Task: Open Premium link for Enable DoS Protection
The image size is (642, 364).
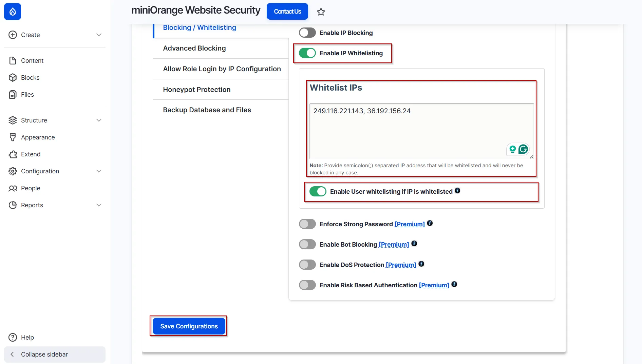Action: click(x=401, y=265)
